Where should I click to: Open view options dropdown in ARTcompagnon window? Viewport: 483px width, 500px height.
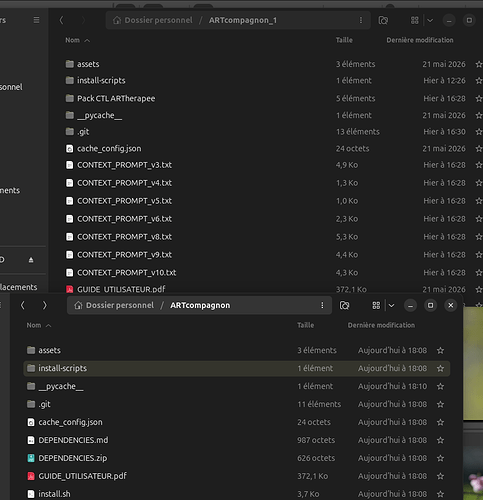[x=391, y=305]
